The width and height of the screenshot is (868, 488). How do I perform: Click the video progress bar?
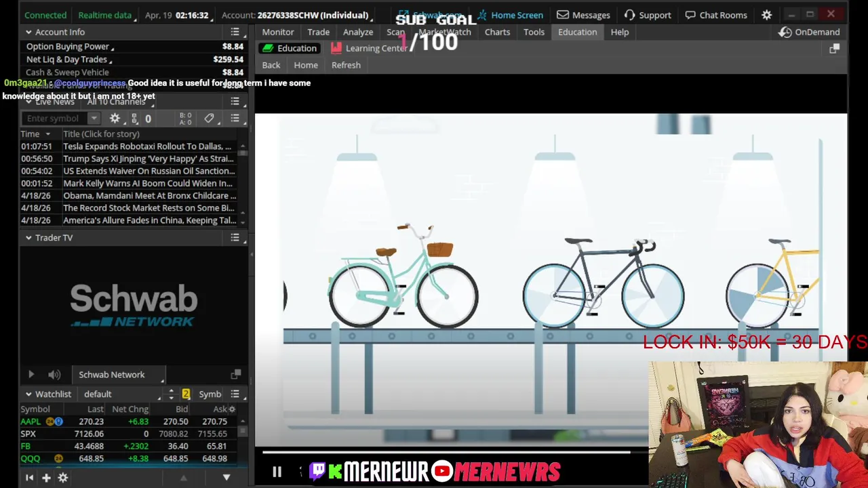[446, 452]
